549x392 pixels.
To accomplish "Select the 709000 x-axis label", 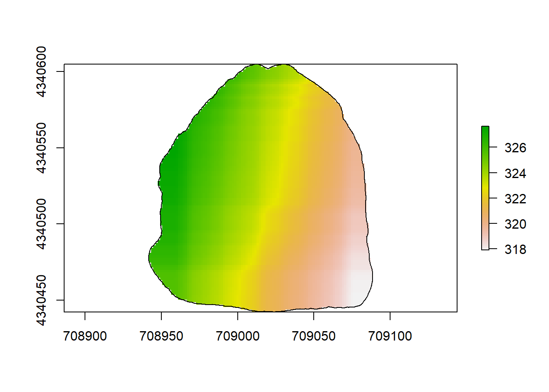I will (x=238, y=336).
